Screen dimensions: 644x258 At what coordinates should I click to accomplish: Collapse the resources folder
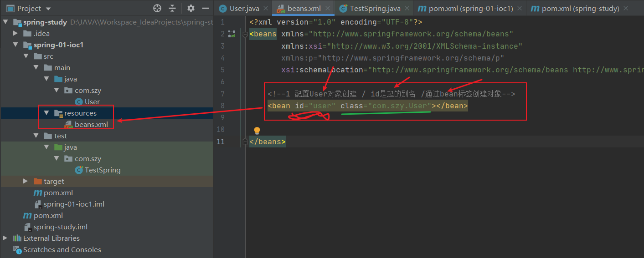tap(46, 113)
